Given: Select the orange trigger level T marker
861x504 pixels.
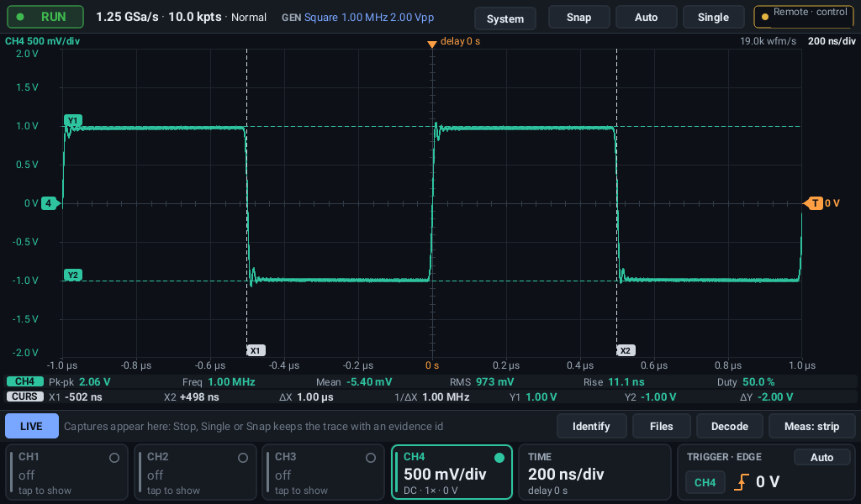Looking at the screenshot, I should (814, 203).
